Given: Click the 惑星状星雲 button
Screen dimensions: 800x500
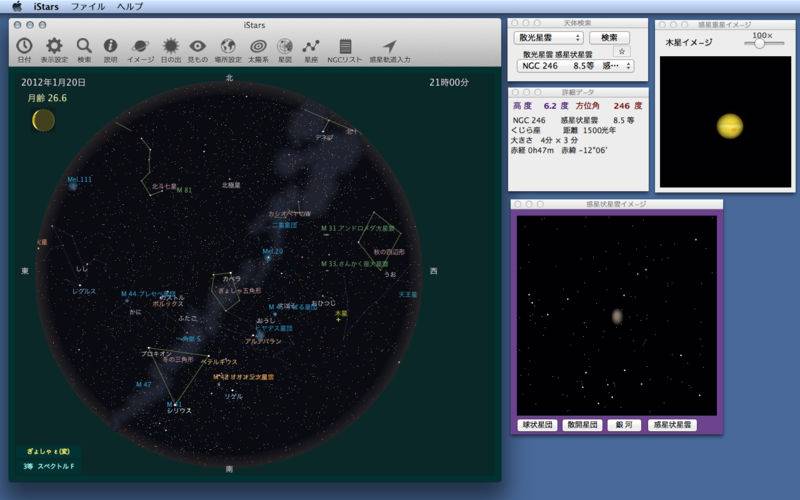Looking at the screenshot, I should (672, 424).
